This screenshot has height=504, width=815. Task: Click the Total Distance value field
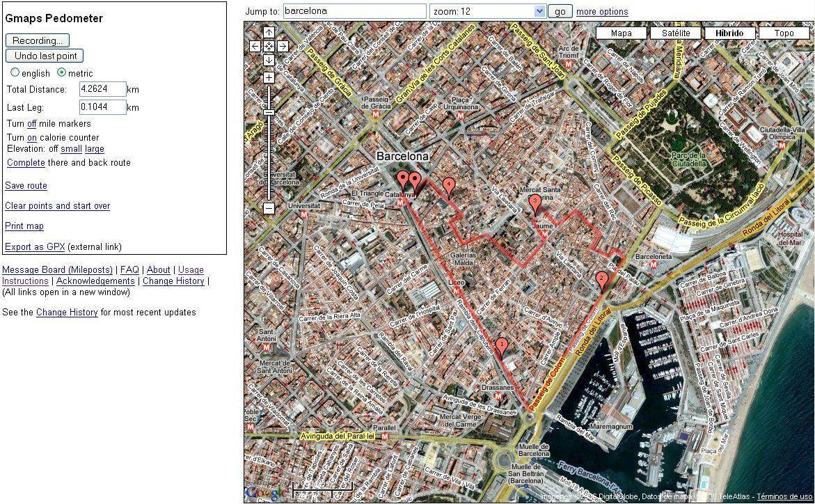(x=103, y=89)
